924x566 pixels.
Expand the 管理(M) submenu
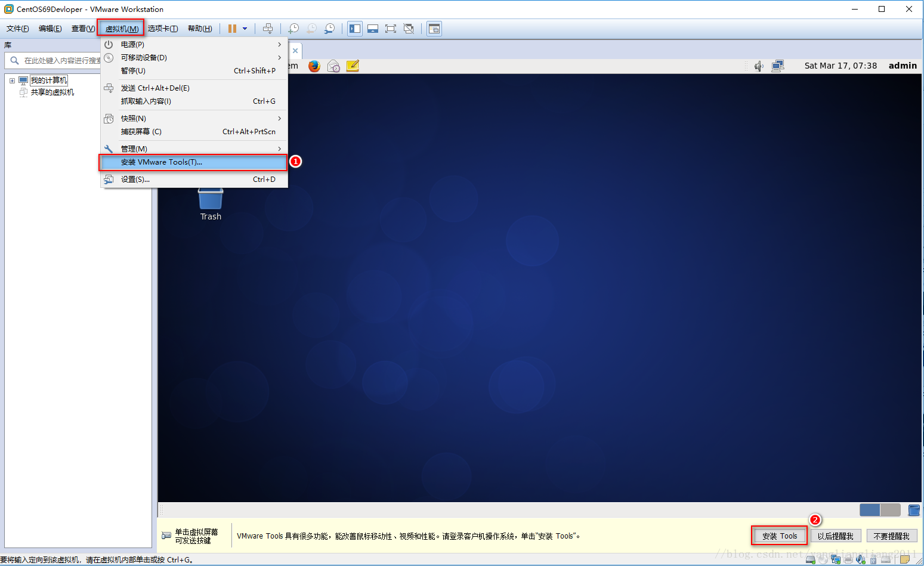tap(194, 149)
